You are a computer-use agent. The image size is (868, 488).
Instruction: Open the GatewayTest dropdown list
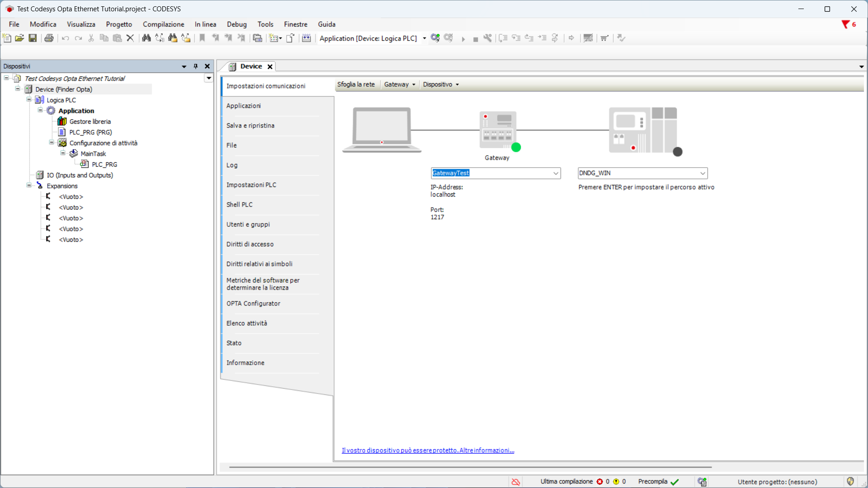[556, 173]
